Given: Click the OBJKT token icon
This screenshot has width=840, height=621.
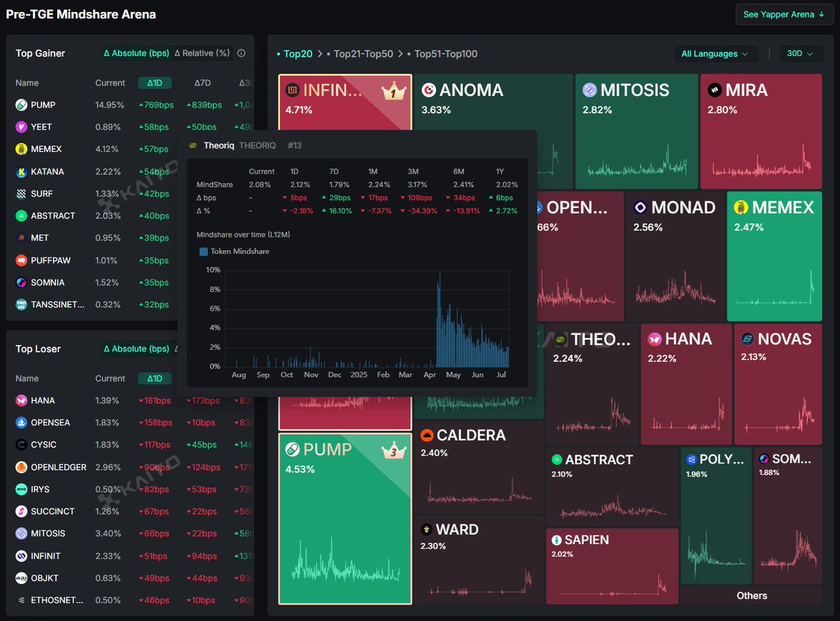Looking at the screenshot, I should [x=22, y=578].
